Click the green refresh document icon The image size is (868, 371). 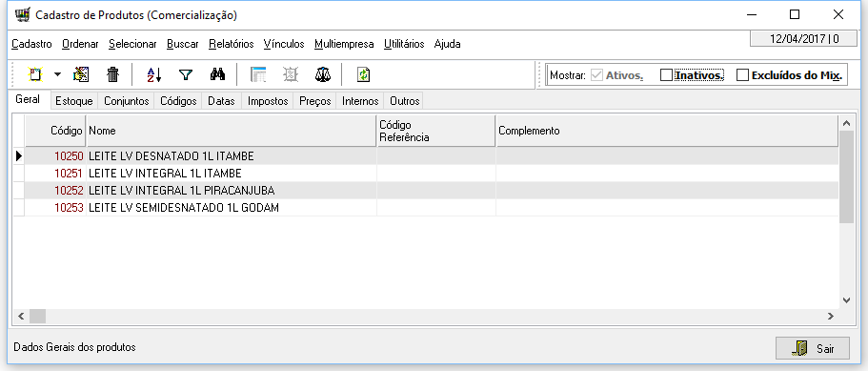[x=363, y=74]
